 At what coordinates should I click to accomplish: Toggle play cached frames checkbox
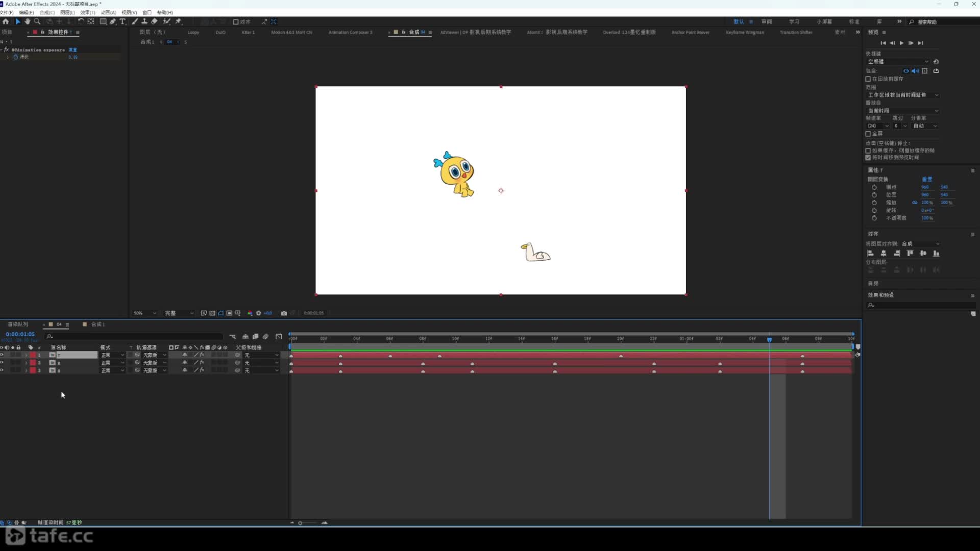point(868,151)
